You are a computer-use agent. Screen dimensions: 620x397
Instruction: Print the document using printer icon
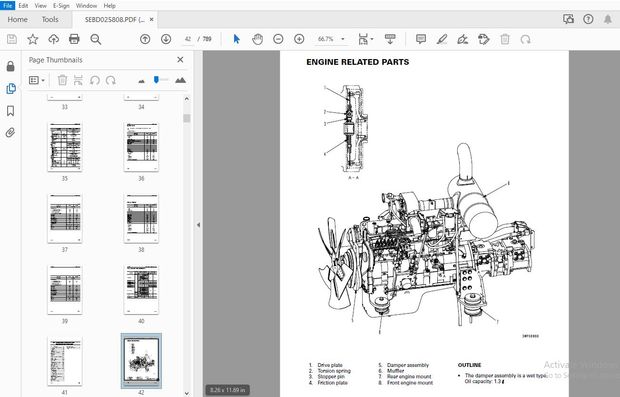74,39
